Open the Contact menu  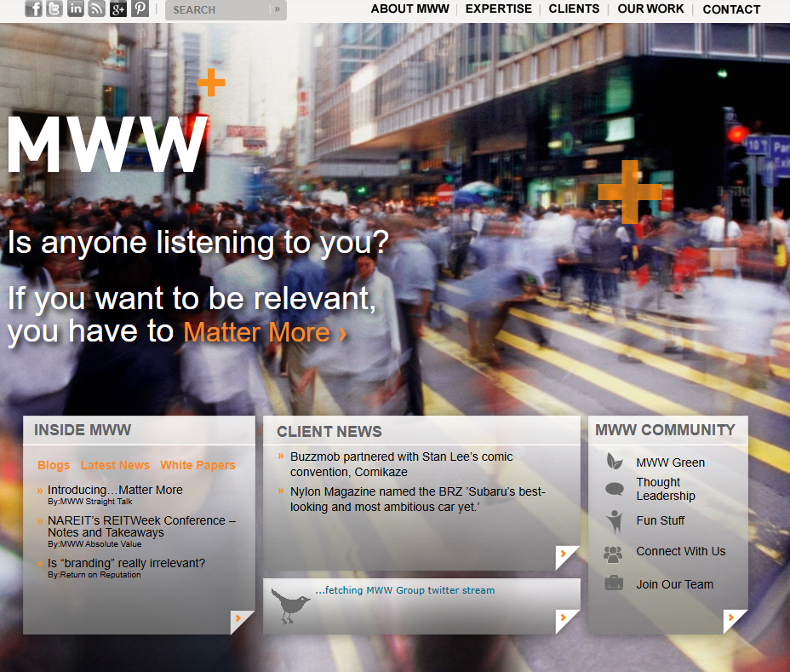pyautogui.click(x=731, y=9)
